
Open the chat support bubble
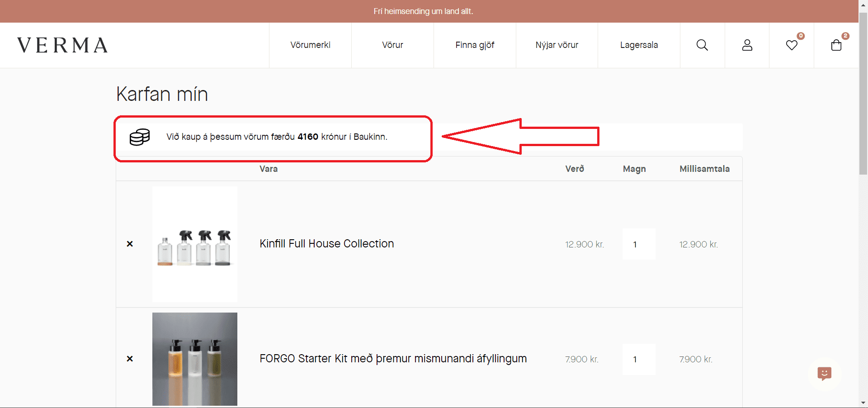[824, 374]
